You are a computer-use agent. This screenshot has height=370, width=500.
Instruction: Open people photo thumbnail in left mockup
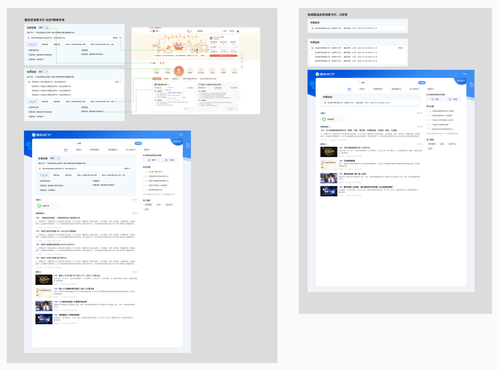44,306
